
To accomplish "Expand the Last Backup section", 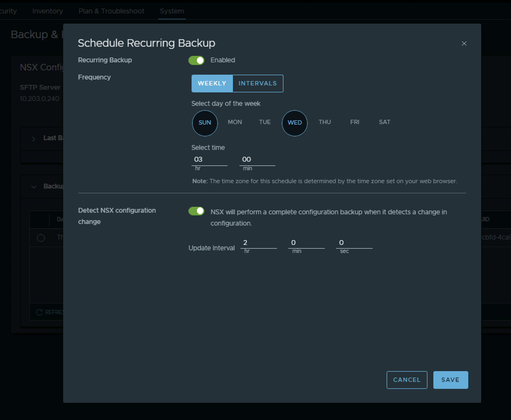I will click(34, 139).
